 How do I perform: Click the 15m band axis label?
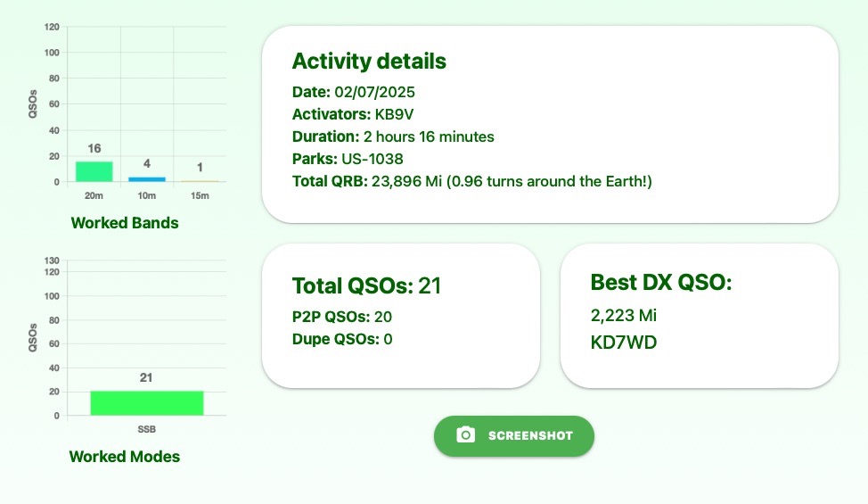pyautogui.click(x=200, y=194)
